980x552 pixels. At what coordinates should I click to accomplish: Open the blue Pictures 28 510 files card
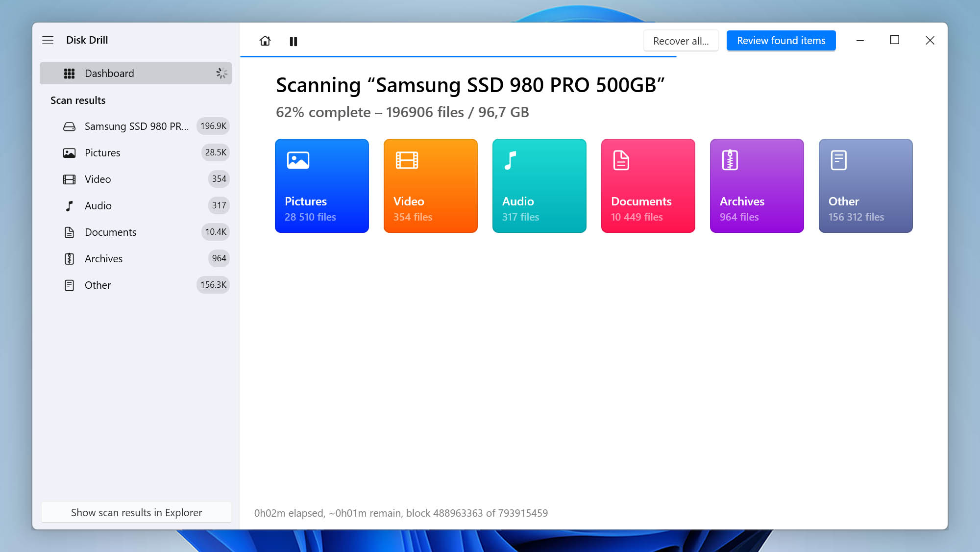[x=322, y=186]
